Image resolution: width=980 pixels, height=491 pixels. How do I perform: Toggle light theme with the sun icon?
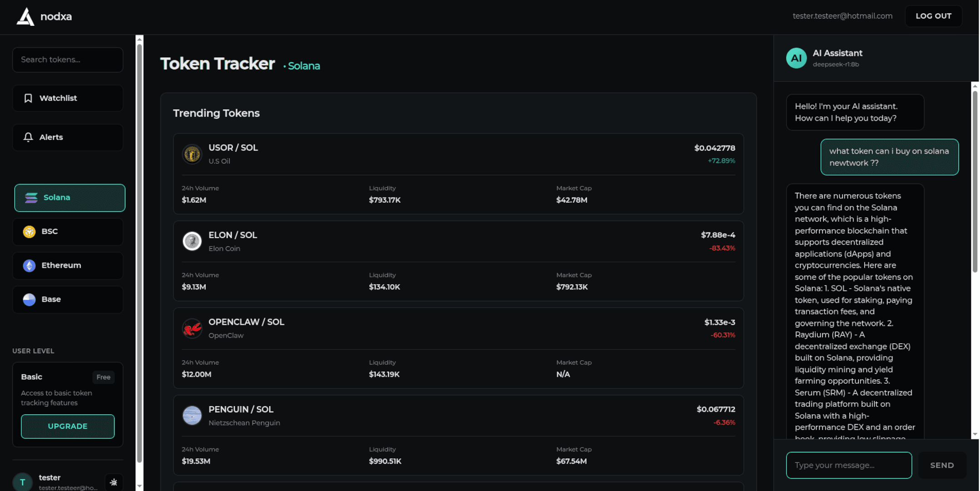tap(114, 482)
